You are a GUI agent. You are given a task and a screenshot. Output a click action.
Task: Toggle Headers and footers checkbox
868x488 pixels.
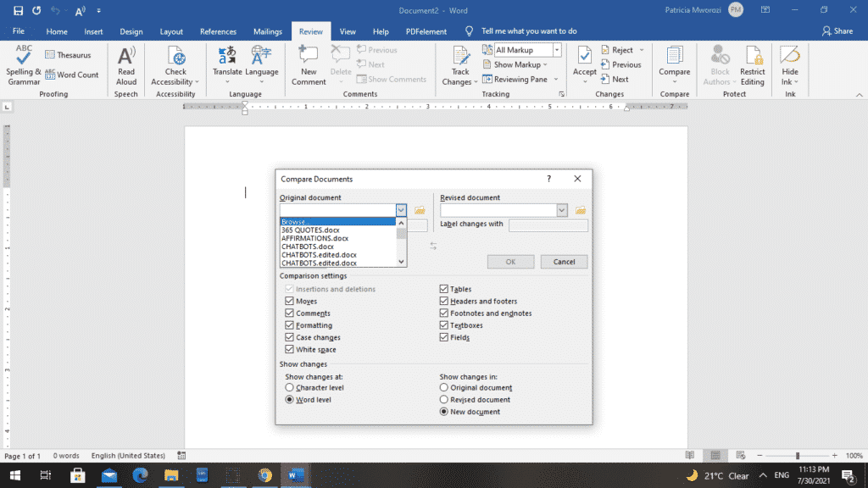(x=443, y=301)
